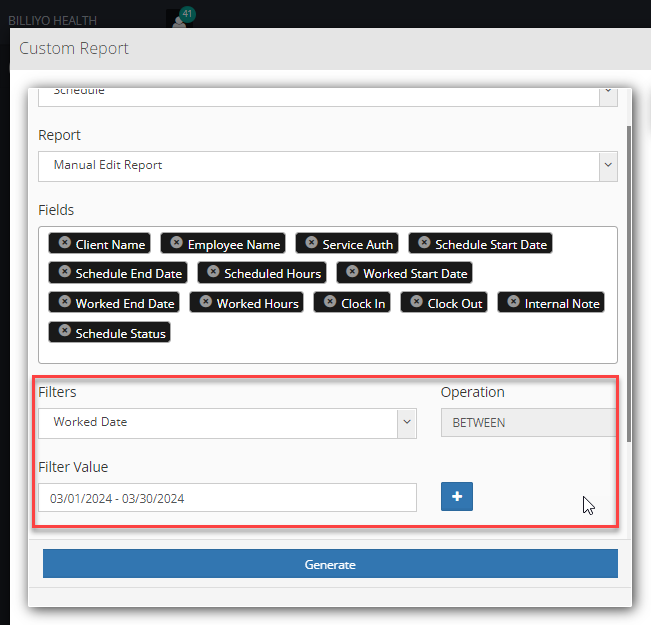Screen dimensions: 651x625
Task: Click the Filter Value date range field
Action: (x=227, y=498)
